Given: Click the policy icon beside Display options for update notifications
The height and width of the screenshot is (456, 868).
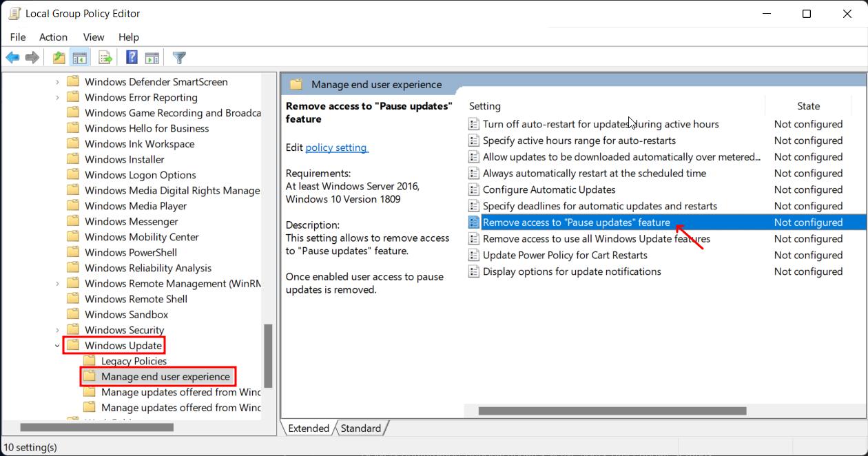Looking at the screenshot, I should coord(474,271).
